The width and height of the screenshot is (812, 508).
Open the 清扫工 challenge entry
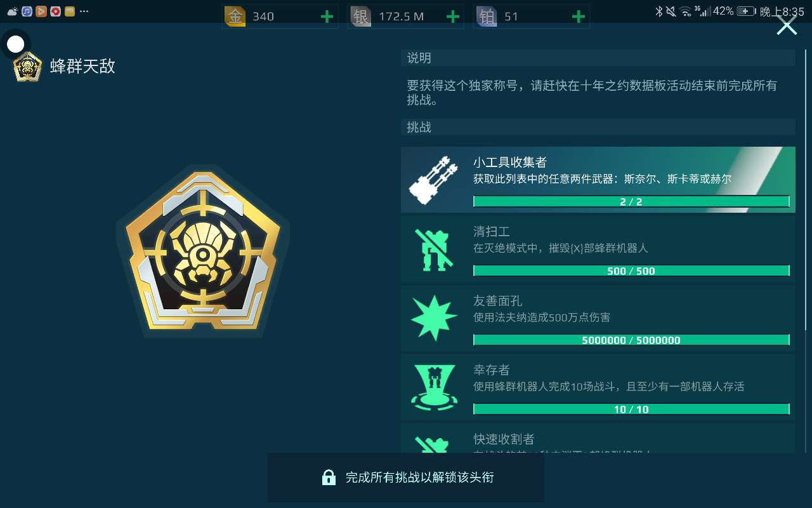(598, 248)
